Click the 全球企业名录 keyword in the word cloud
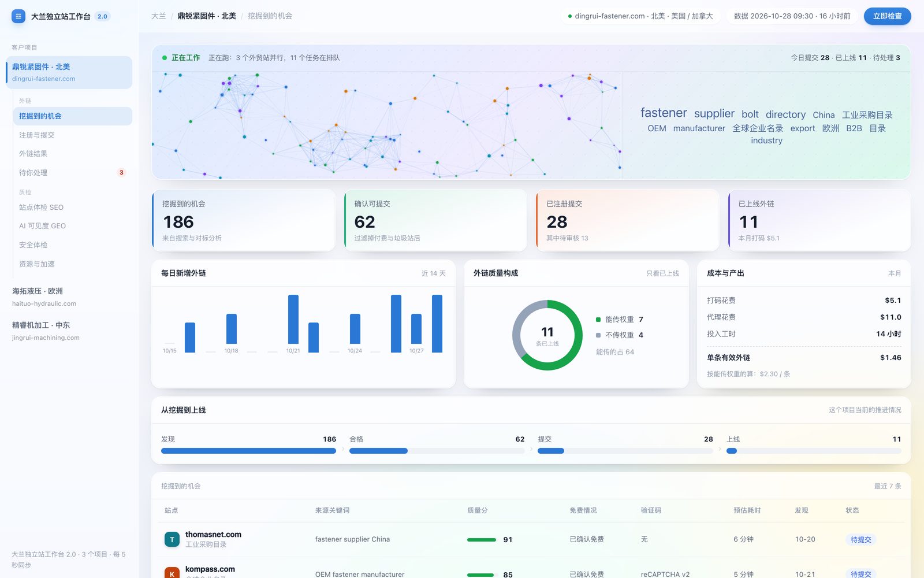The width and height of the screenshot is (924, 578). [758, 128]
